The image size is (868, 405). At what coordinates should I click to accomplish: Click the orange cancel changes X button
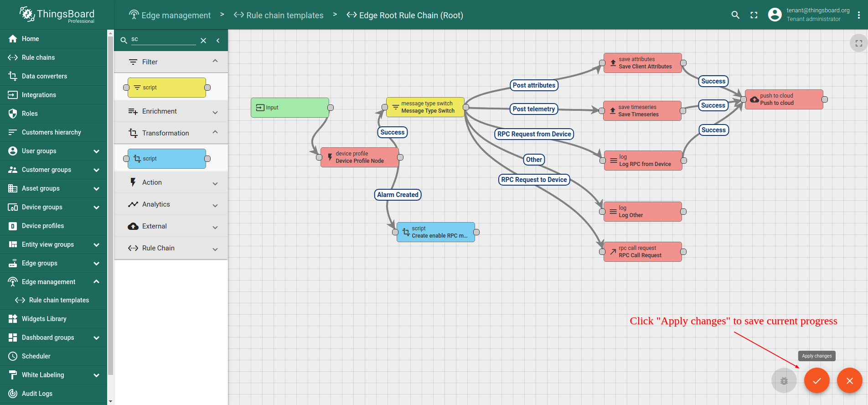[x=849, y=380]
